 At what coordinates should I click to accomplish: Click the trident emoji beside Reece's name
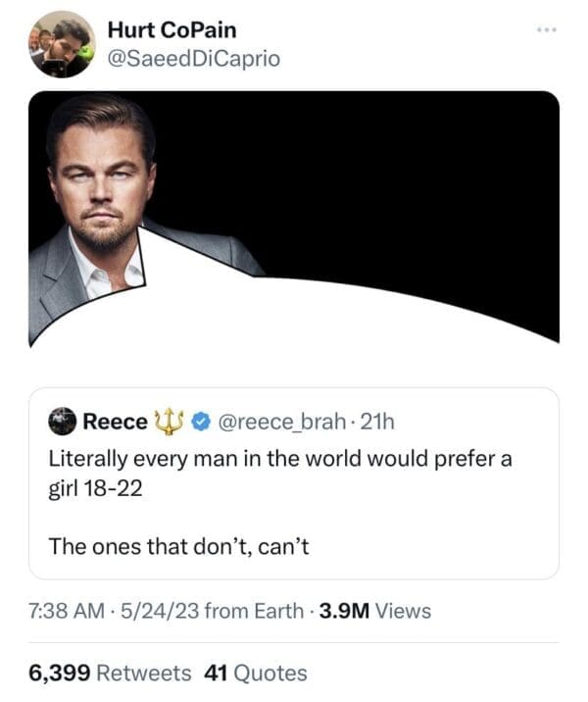point(170,422)
